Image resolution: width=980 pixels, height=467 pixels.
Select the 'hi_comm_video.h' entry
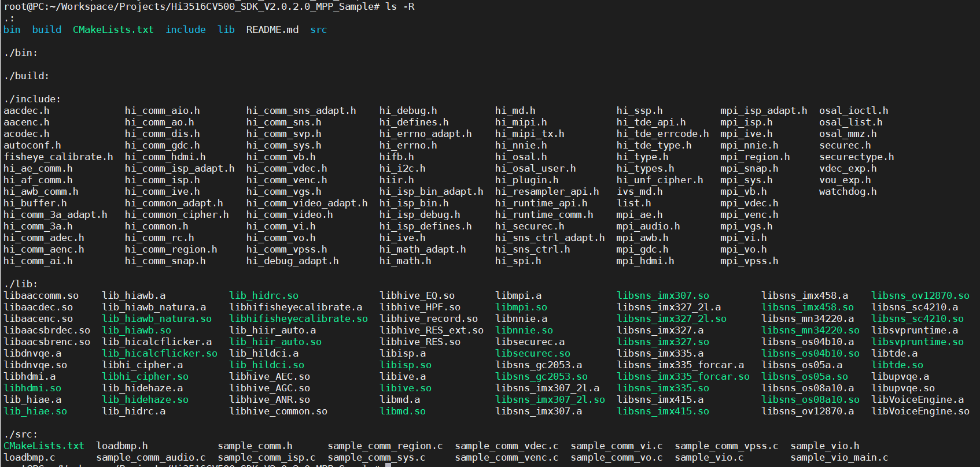tap(290, 214)
